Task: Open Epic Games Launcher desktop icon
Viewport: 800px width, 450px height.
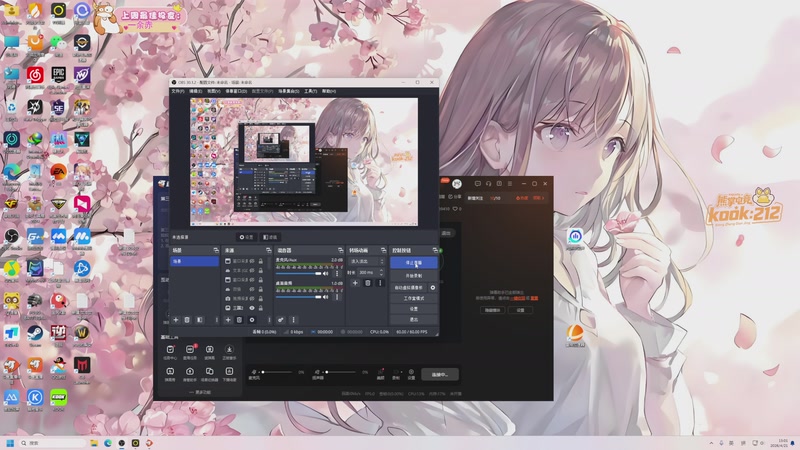Action: pos(58,77)
